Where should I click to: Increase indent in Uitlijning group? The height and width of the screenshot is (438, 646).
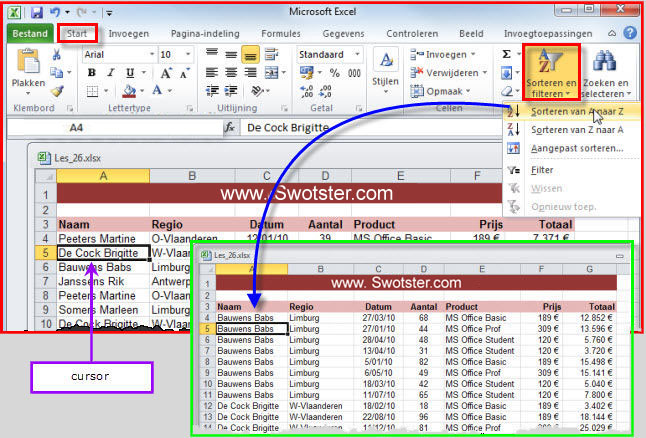click(231, 91)
